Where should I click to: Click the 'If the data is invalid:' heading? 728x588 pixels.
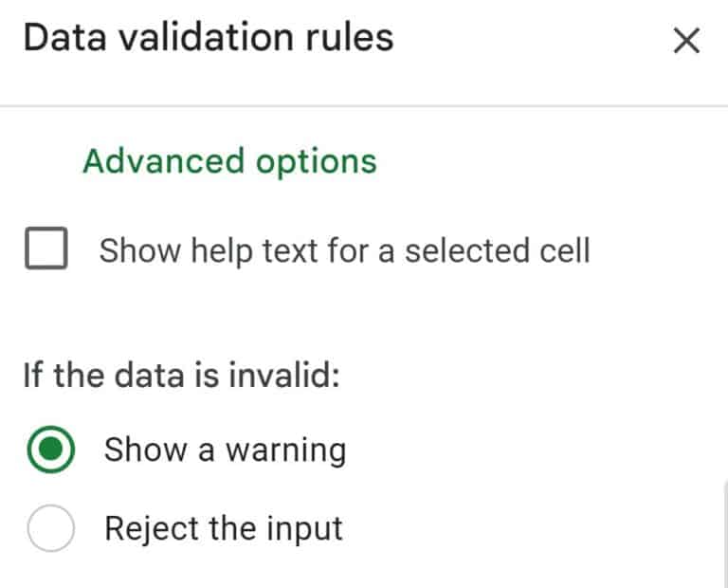pos(182,375)
